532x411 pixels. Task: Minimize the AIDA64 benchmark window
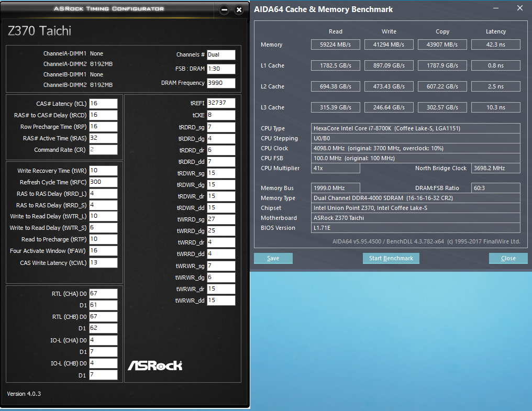tap(496, 8)
